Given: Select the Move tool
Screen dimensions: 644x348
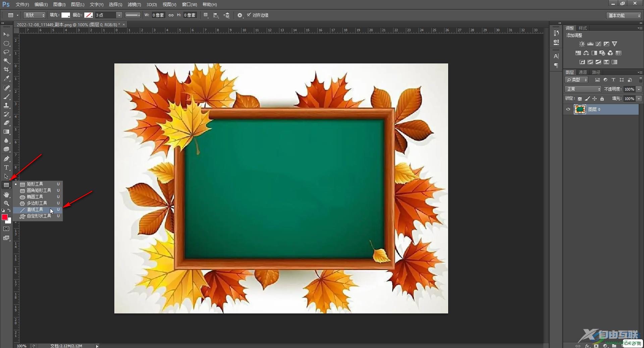Looking at the screenshot, I should coord(6,34).
